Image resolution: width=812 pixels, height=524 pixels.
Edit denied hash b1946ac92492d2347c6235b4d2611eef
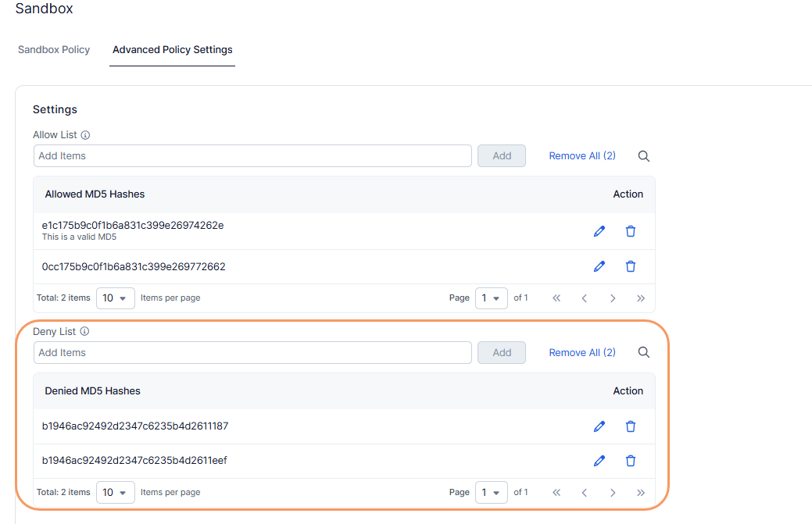[599, 461]
